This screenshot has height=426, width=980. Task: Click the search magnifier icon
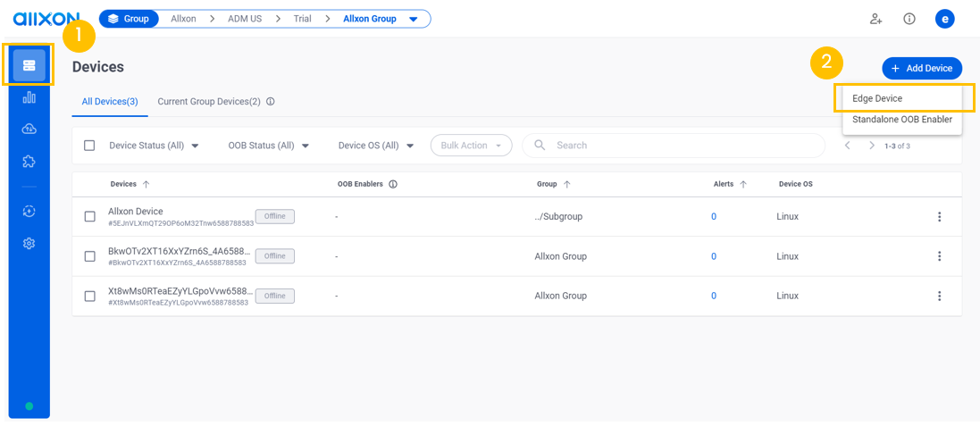click(540, 145)
